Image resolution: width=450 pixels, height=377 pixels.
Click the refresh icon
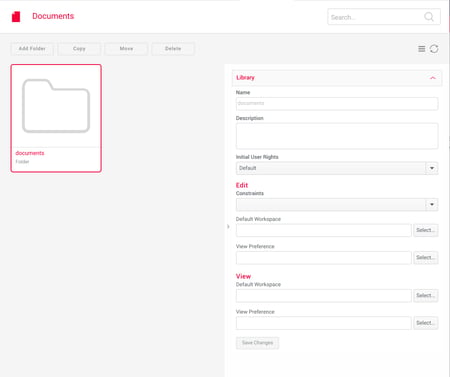434,49
